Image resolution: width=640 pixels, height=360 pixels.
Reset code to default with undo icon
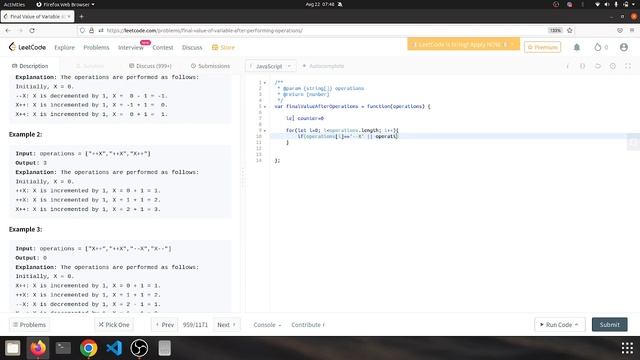[x=598, y=66]
